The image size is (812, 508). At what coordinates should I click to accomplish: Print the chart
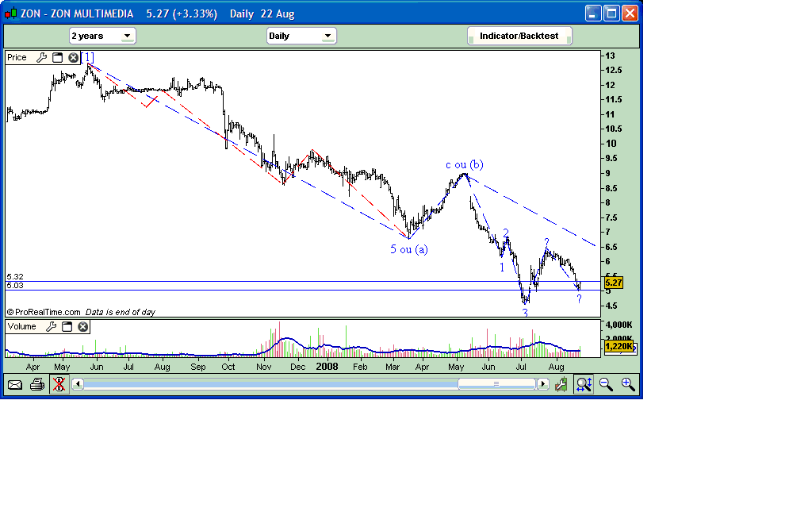36,385
